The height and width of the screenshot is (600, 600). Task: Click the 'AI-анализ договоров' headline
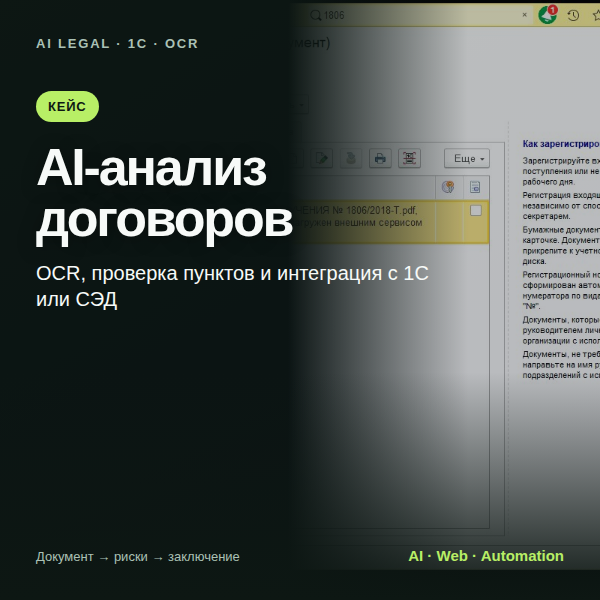pyautogui.click(x=165, y=195)
